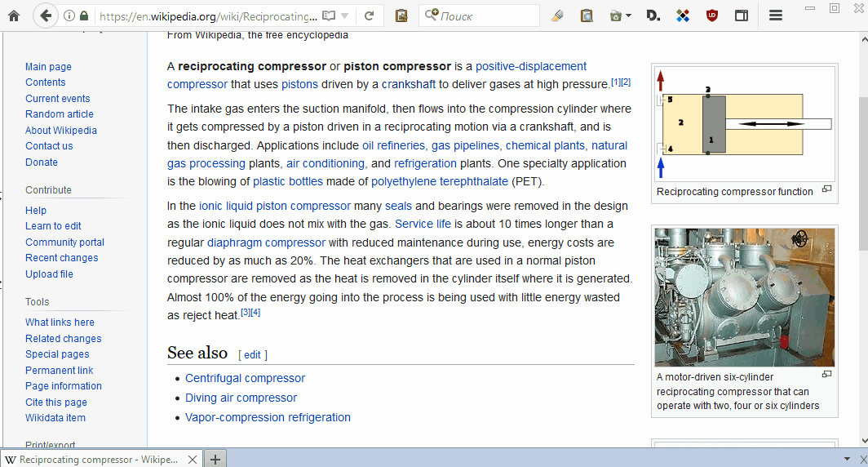Close the tab bar with its X icon

pos(863,459)
